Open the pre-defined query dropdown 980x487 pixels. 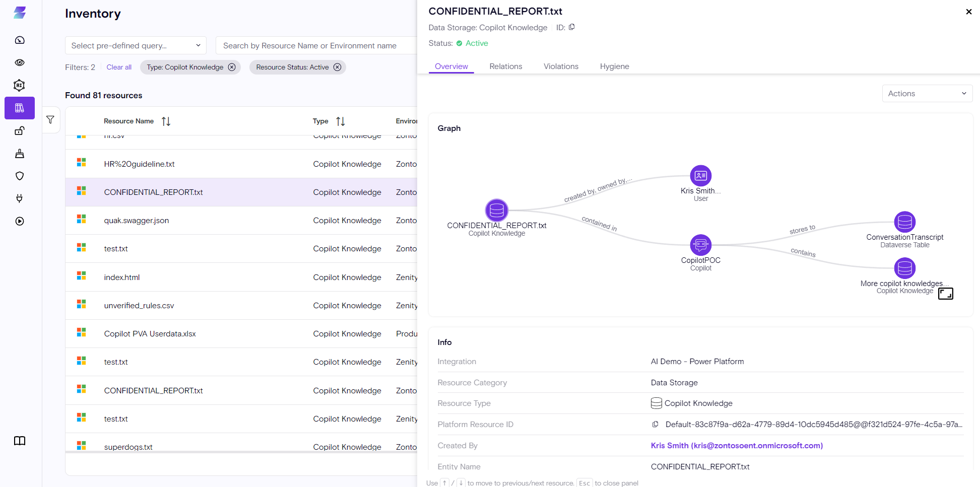[136, 45]
